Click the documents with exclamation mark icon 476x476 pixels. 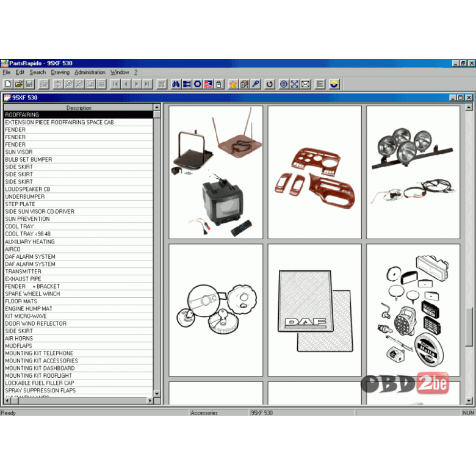coord(244,84)
